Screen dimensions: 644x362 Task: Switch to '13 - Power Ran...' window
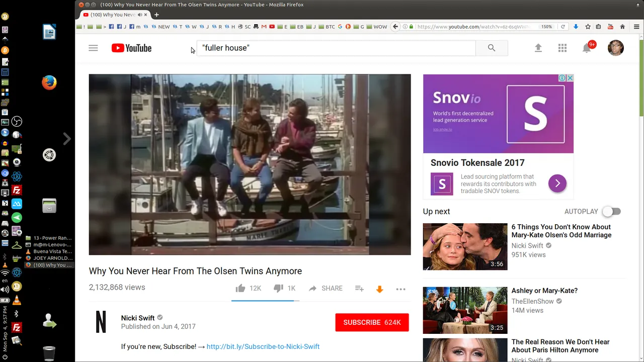pos(49,238)
